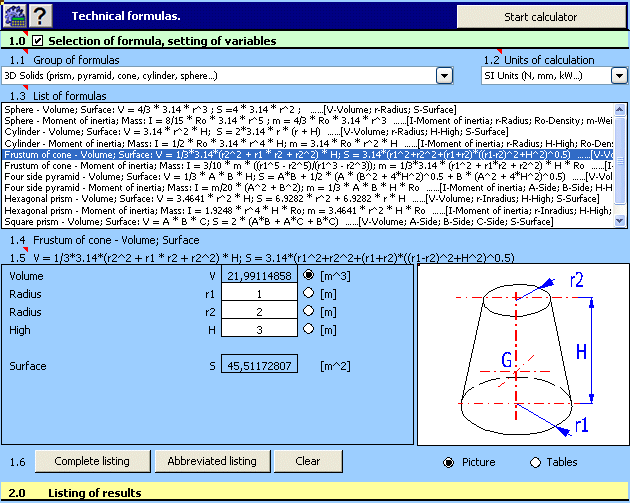Click the 1.0 Selection of formula header
This screenshot has width=630, height=503.
(314, 41)
